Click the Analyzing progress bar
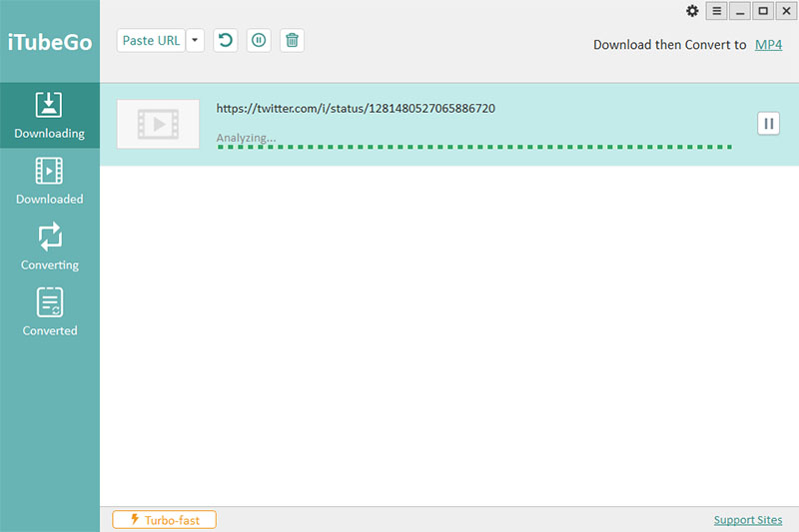This screenshot has height=532, width=799. point(474,147)
